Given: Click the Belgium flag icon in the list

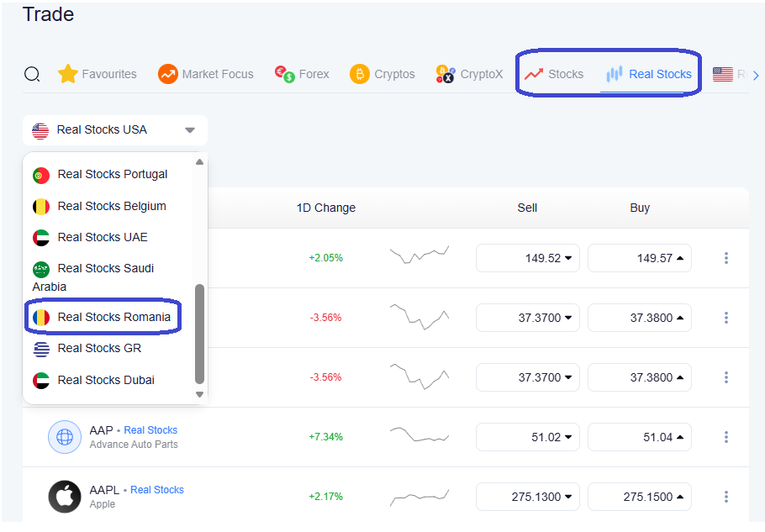Looking at the screenshot, I should 41,206.
